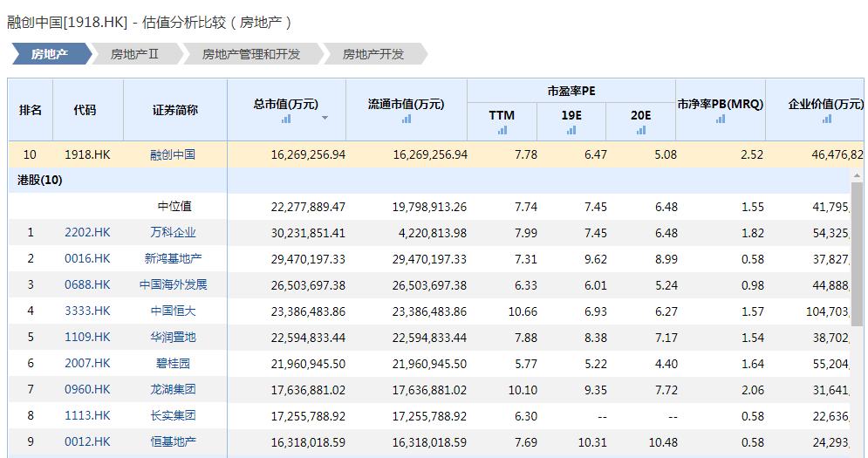
Task: Open chart icon under 流通市值(万元) header
Action: coord(407,119)
